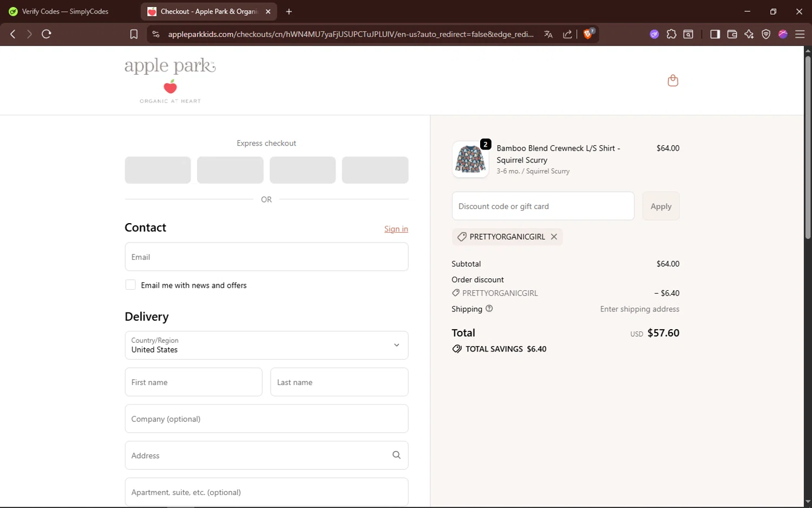Click the – $6.40 discount amount

tap(666, 293)
